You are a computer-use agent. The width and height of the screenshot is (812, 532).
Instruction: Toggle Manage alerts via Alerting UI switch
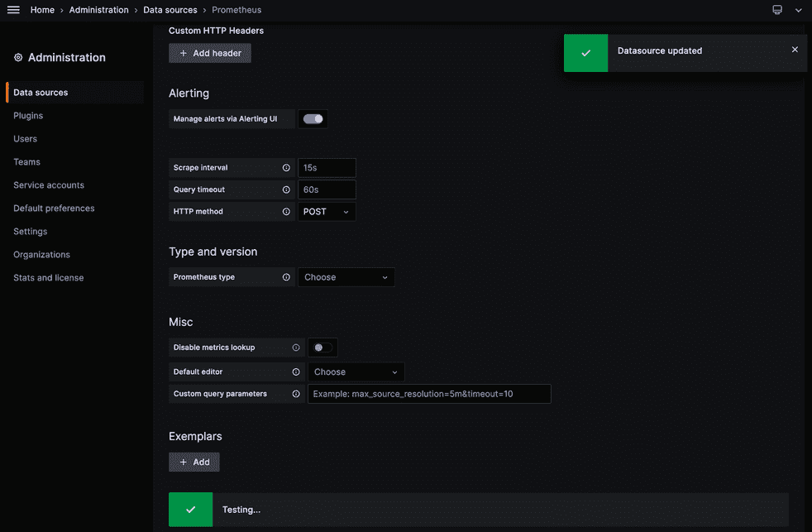point(313,119)
